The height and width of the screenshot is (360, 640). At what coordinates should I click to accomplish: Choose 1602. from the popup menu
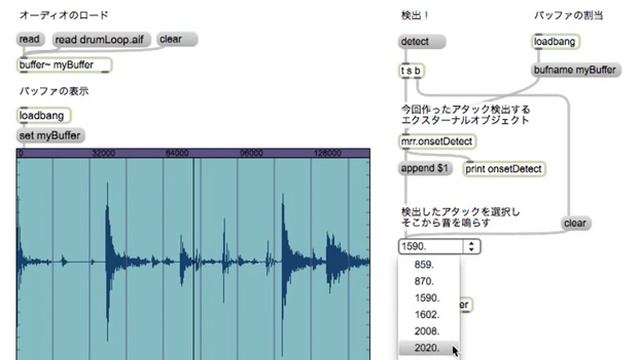click(429, 315)
